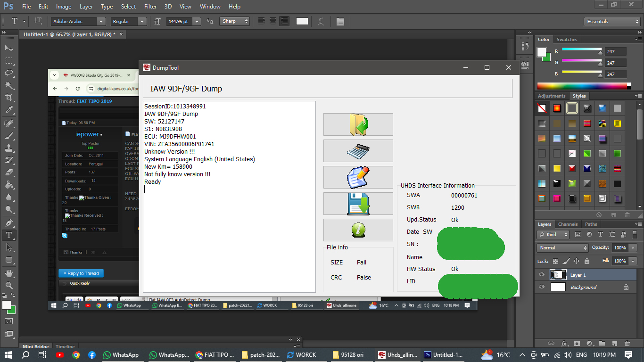Select the Eyedropper tool
The height and width of the screenshot is (362, 644).
tap(8, 110)
